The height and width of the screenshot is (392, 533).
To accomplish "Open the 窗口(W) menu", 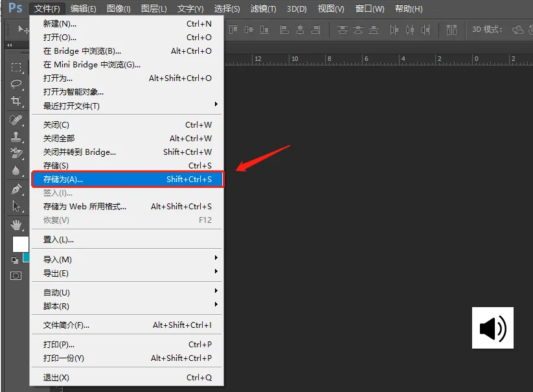I will (370, 8).
